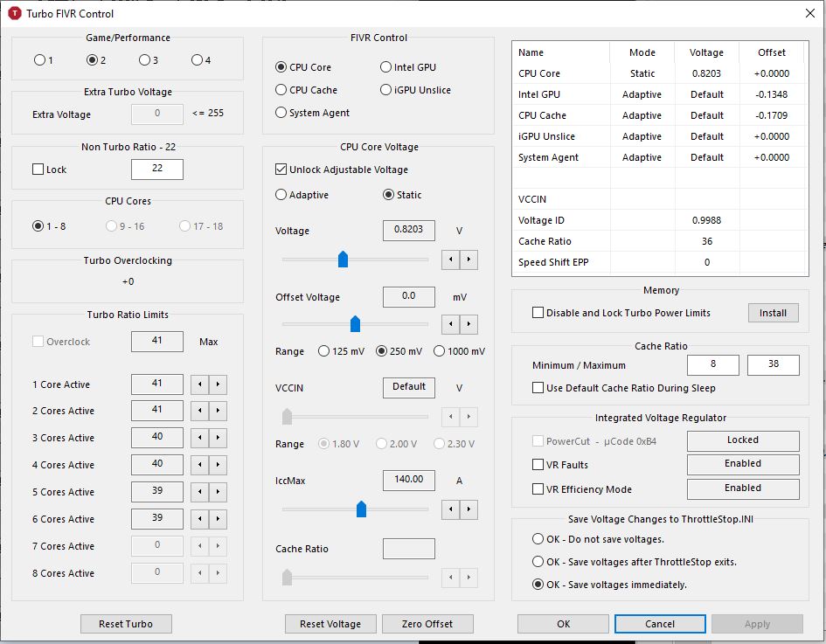The height and width of the screenshot is (644, 826).
Task: Nudge Offset Voltage right with arrow button
Action: 469,324
